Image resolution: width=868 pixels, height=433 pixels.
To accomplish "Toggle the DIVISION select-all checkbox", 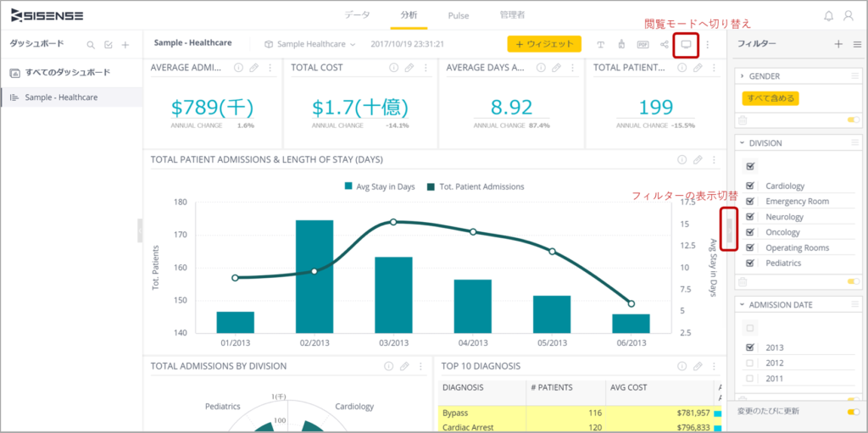I will pyautogui.click(x=750, y=166).
